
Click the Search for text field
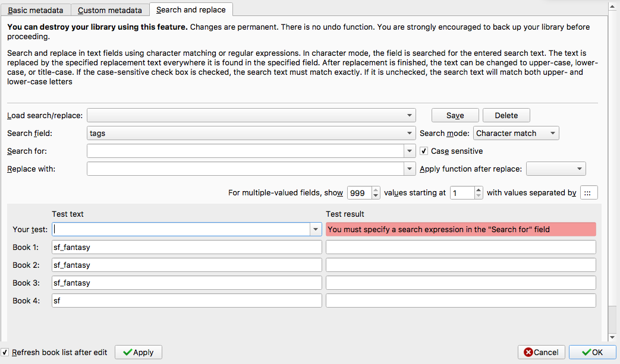click(245, 151)
